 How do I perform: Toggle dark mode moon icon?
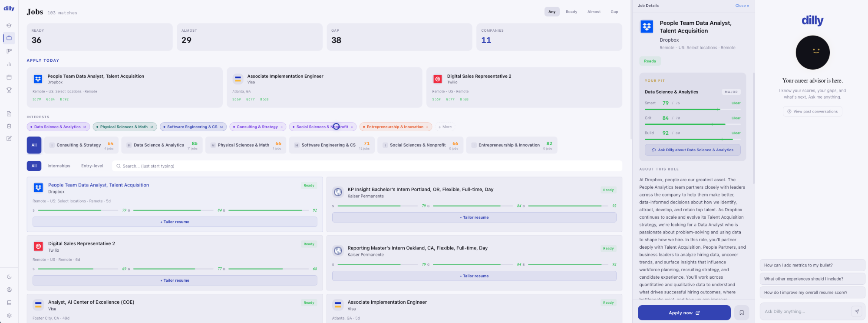point(9,277)
